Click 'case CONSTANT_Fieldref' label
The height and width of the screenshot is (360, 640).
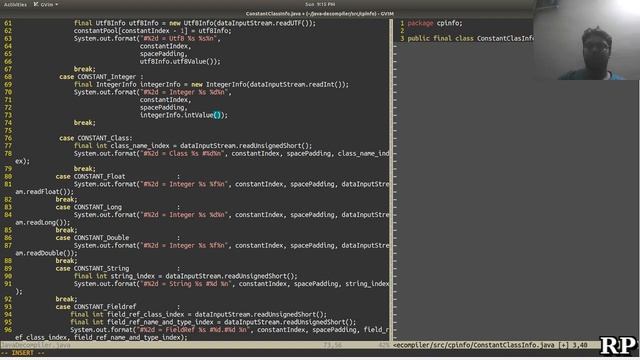[x=96, y=307]
